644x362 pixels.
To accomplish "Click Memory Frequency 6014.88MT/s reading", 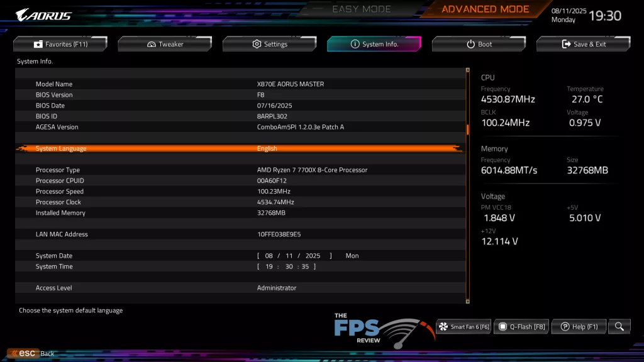I will (509, 170).
